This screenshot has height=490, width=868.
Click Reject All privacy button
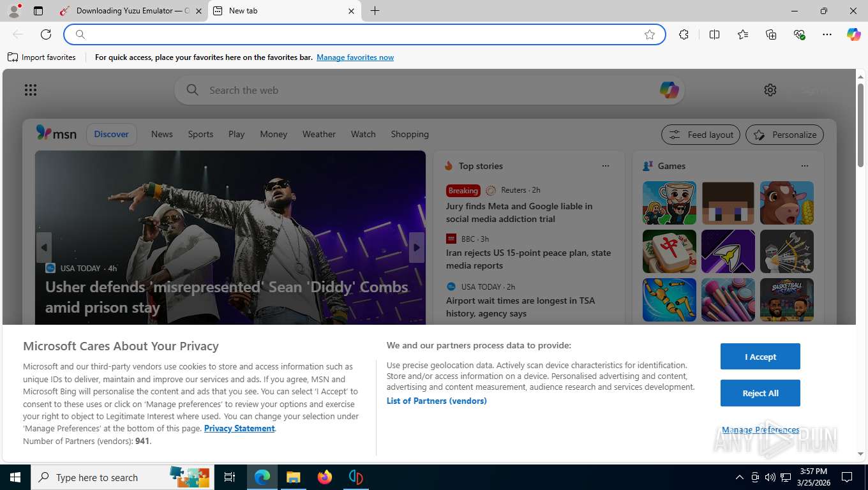(760, 393)
